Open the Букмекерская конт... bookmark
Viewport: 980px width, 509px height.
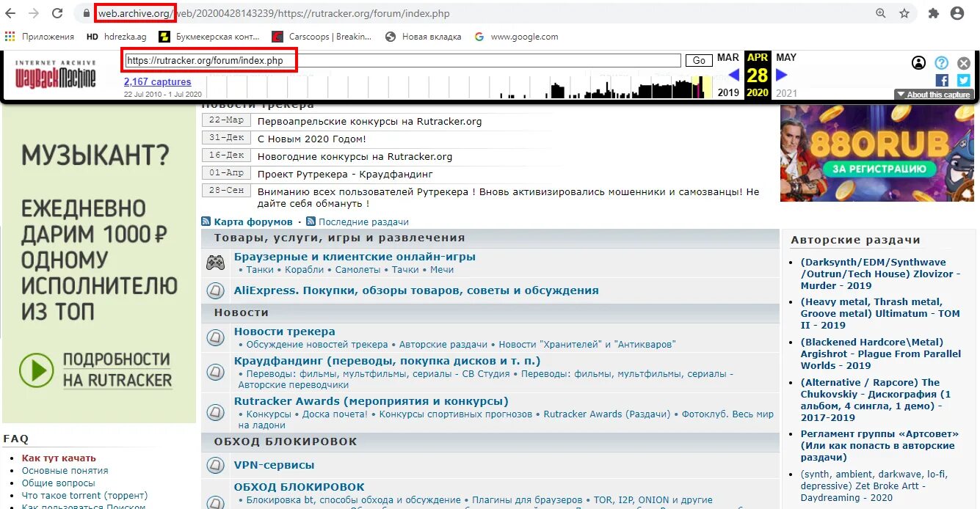[x=209, y=37]
